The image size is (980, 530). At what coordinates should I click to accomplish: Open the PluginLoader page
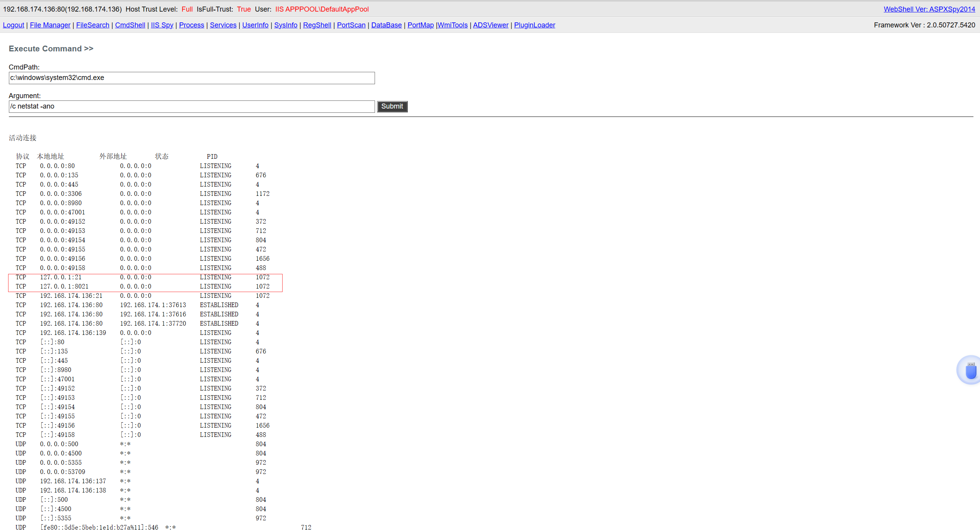(534, 25)
